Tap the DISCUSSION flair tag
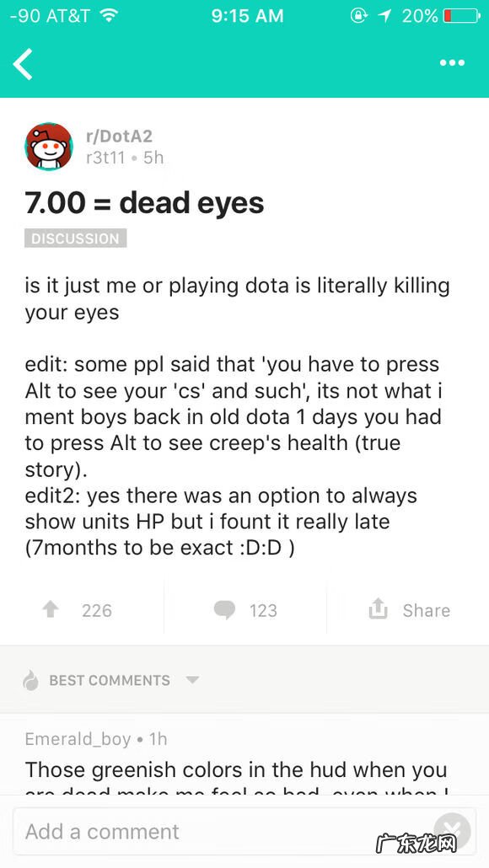Image resolution: width=489 pixels, height=868 pixels. (x=75, y=238)
